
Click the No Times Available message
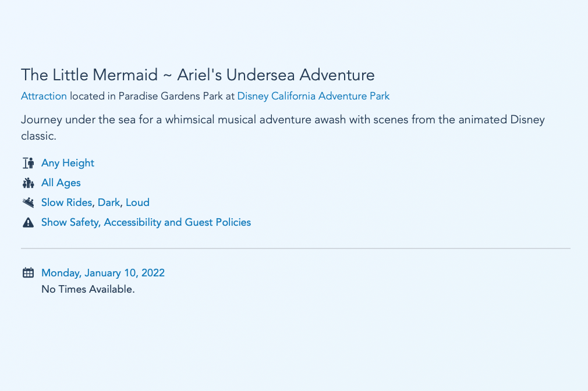pyautogui.click(x=88, y=289)
